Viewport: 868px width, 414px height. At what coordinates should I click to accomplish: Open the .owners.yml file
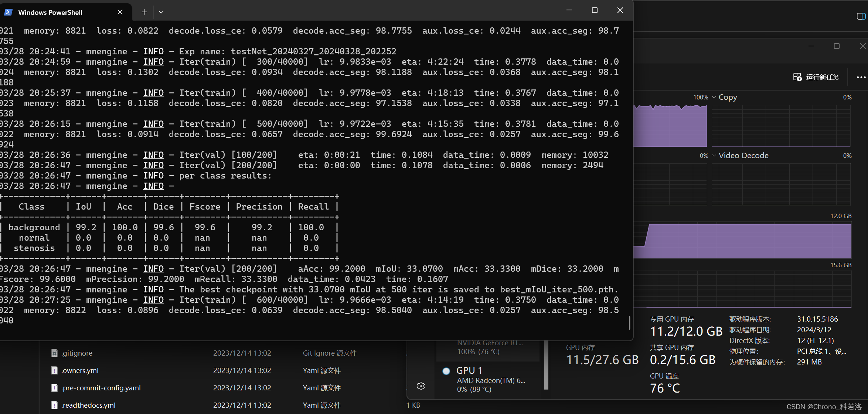tap(80, 370)
